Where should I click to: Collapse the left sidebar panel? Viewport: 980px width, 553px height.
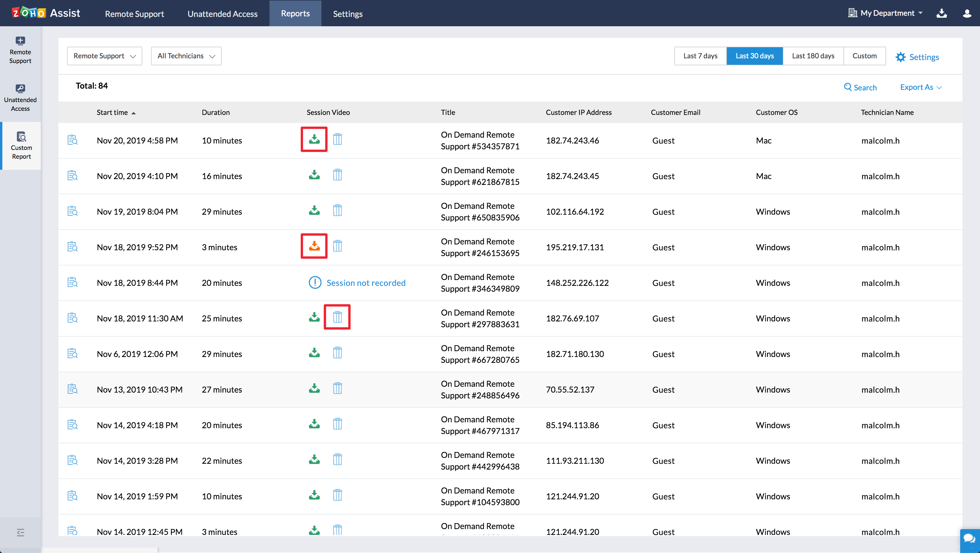(20, 533)
